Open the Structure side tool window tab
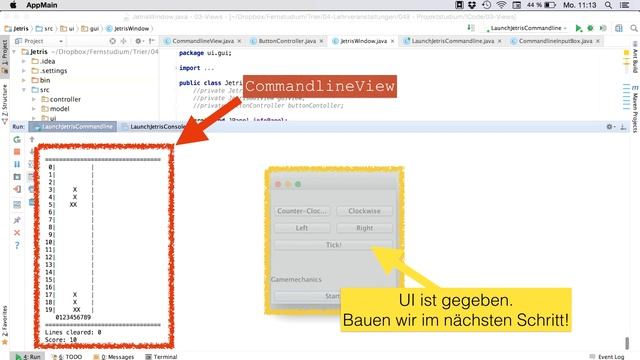Screen dimensions: 640x360 click(4, 104)
